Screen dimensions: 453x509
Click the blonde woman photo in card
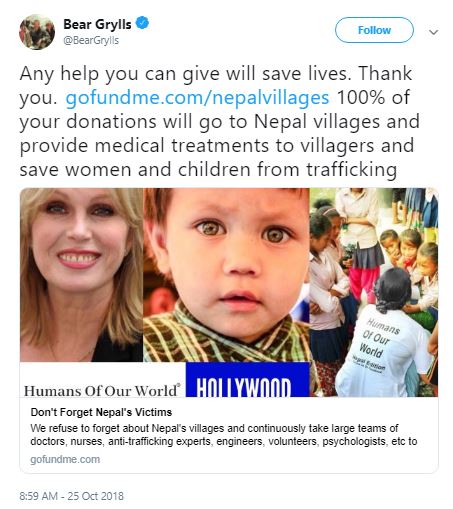[x=82, y=275]
